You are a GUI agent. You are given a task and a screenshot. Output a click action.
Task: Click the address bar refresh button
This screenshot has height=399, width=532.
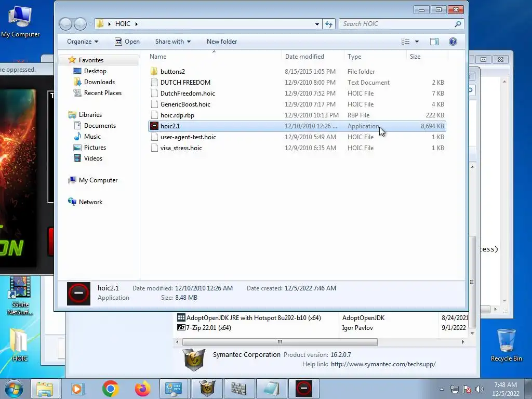tap(329, 24)
